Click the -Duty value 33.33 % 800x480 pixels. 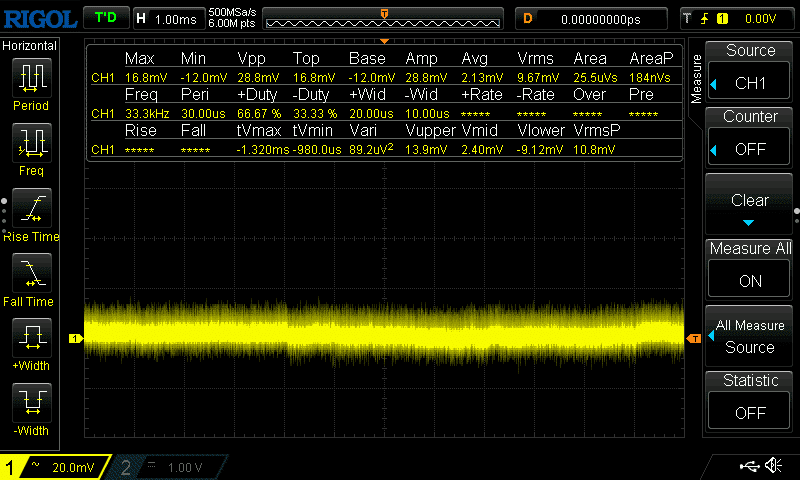tap(315, 113)
